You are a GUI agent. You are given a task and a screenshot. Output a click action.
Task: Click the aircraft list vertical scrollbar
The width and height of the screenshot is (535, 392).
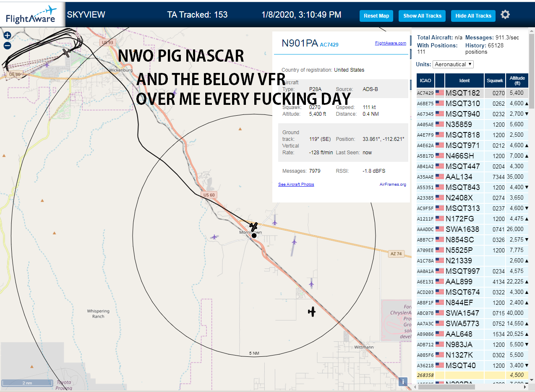click(x=532, y=70)
